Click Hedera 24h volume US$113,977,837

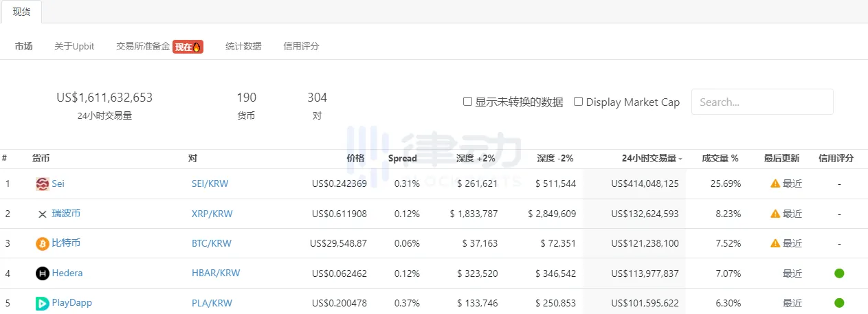click(x=645, y=273)
